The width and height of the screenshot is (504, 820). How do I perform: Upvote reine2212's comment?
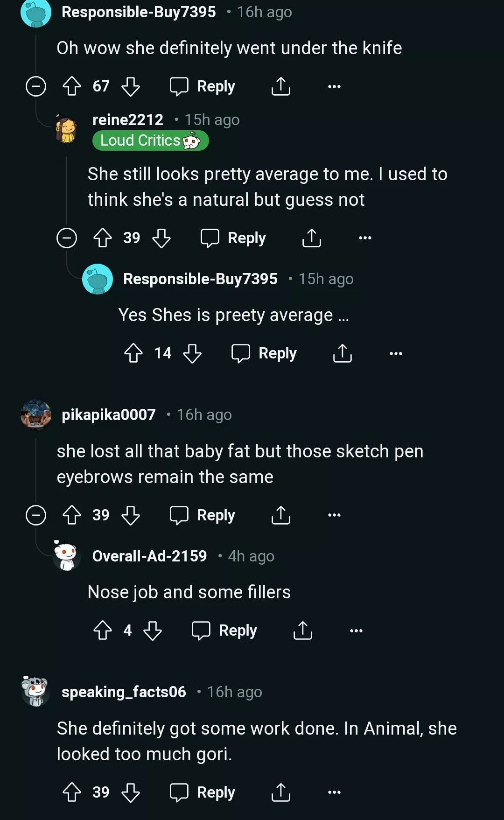tap(103, 238)
